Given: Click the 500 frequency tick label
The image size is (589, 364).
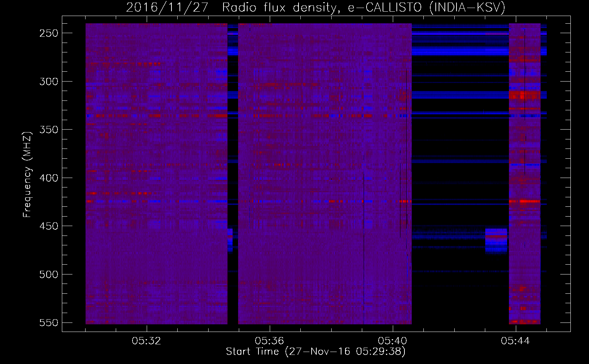Looking at the screenshot, I should click(x=49, y=274).
